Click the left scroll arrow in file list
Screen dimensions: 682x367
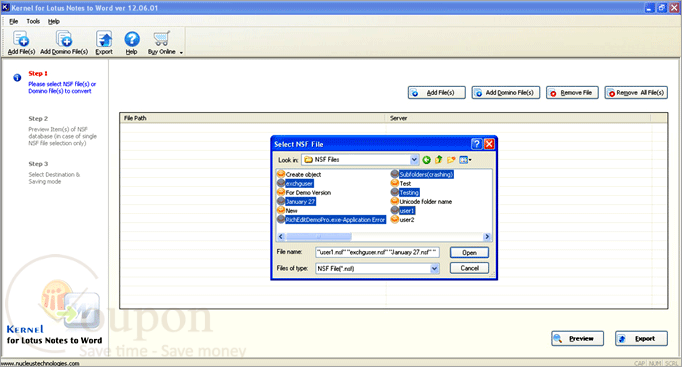tap(281, 237)
